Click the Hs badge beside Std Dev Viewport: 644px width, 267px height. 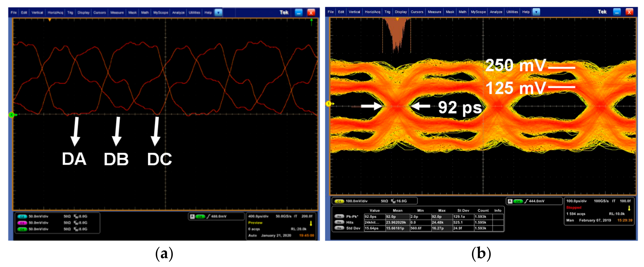coord(339,228)
